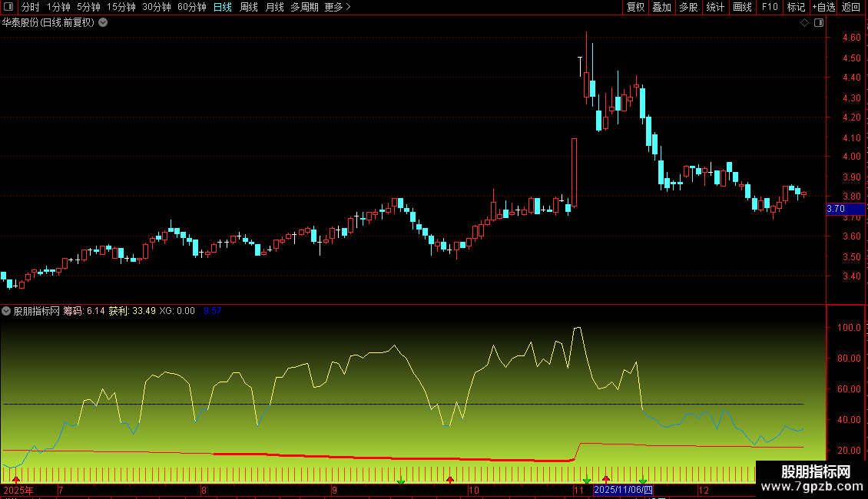This screenshot has width=868, height=499.
Task: Click the 4.60 price axis label
Action: pyautogui.click(x=851, y=38)
